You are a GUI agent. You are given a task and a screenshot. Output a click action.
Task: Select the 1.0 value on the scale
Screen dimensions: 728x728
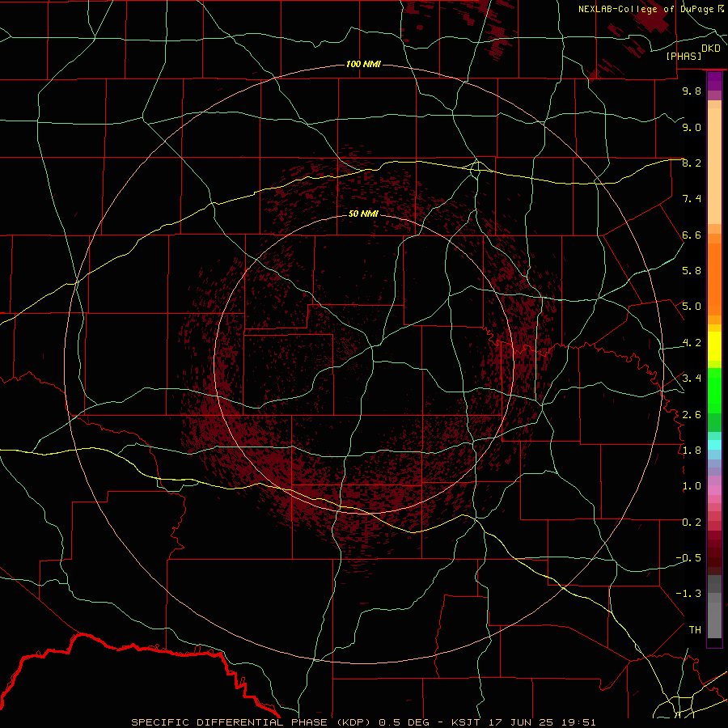(692, 486)
